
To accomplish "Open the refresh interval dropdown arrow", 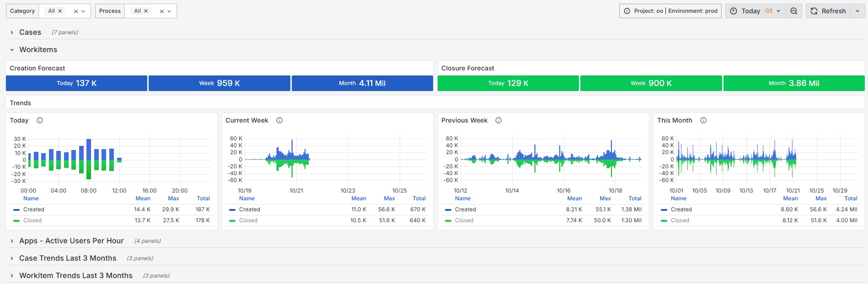I will click(857, 11).
